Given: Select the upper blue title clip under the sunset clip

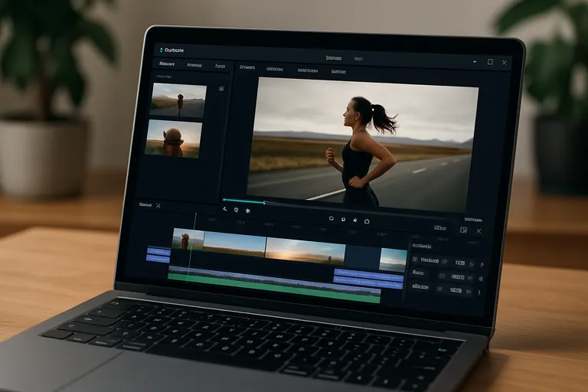Looking at the screenshot, I should pyautogui.click(x=368, y=275).
